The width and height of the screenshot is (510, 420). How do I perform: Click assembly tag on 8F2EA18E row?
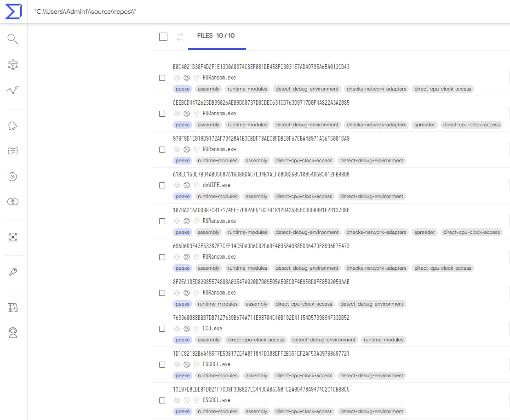256,304
